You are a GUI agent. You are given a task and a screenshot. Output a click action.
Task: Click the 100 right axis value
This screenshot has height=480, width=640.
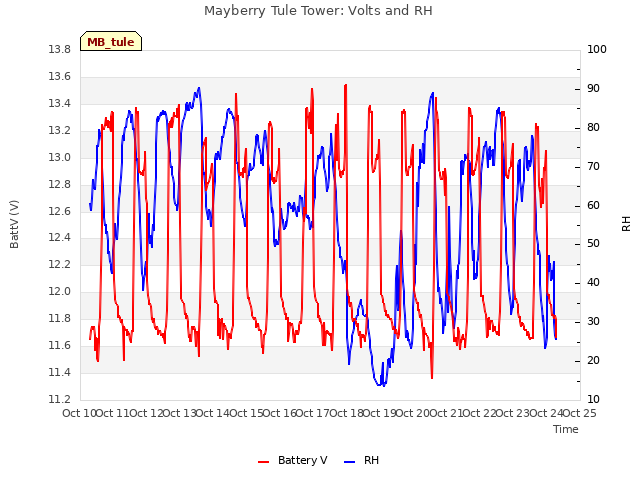click(597, 50)
